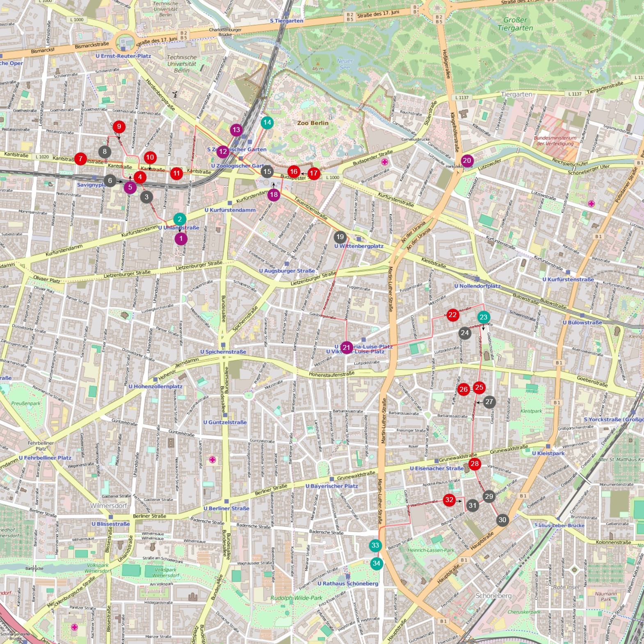Click purple marker 21 at Viktoria-Luise-Platz
The height and width of the screenshot is (644, 644).
[347, 348]
